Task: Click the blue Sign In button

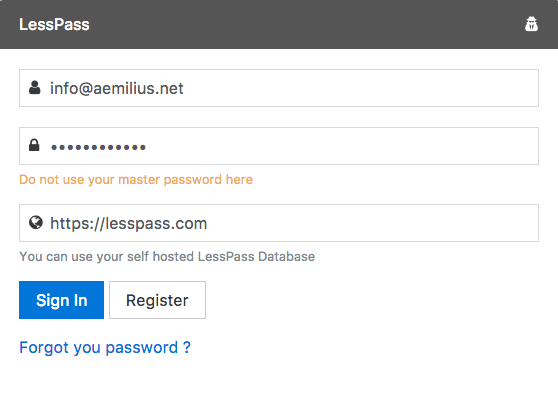Action: pos(62,300)
